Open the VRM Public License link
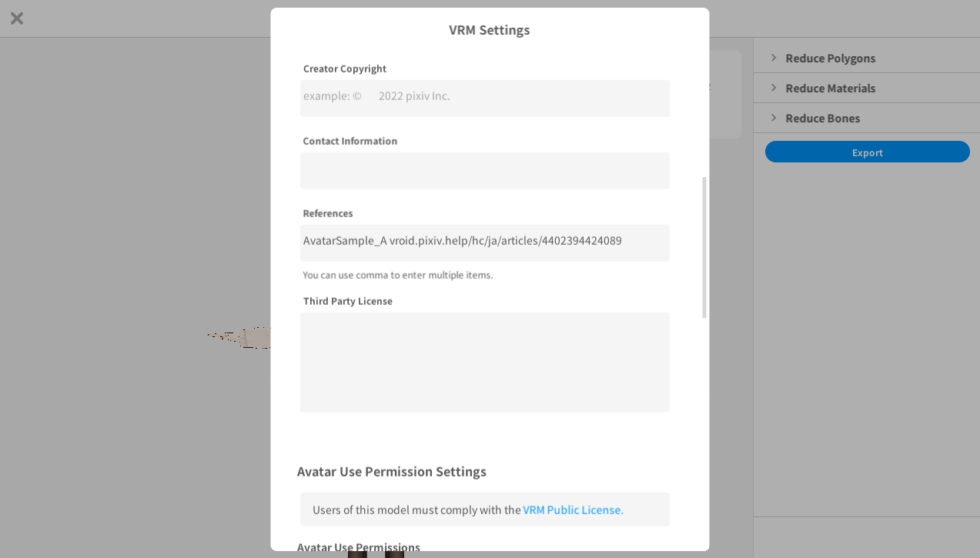The height and width of the screenshot is (558, 980). click(574, 510)
